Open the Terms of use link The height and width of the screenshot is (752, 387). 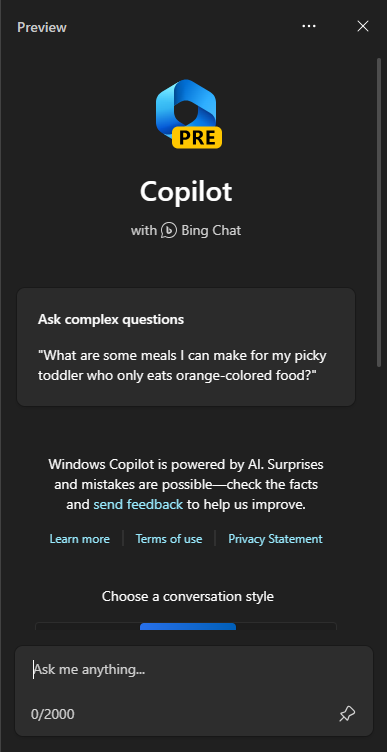[169, 539]
